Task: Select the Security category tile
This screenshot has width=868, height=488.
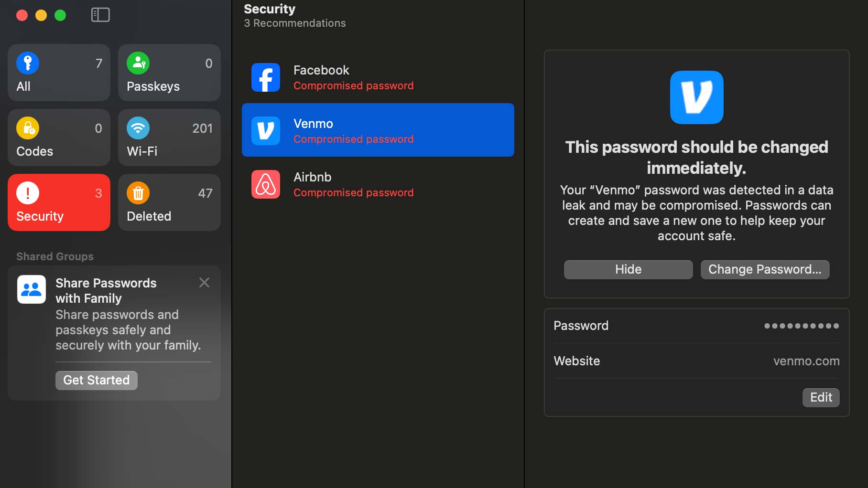Action: click(59, 203)
